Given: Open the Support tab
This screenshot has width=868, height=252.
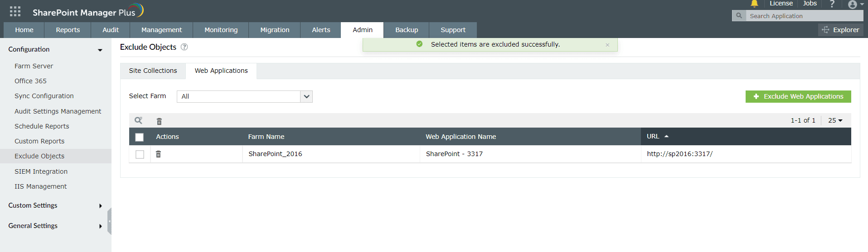Looking at the screenshot, I should tap(453, 30).
